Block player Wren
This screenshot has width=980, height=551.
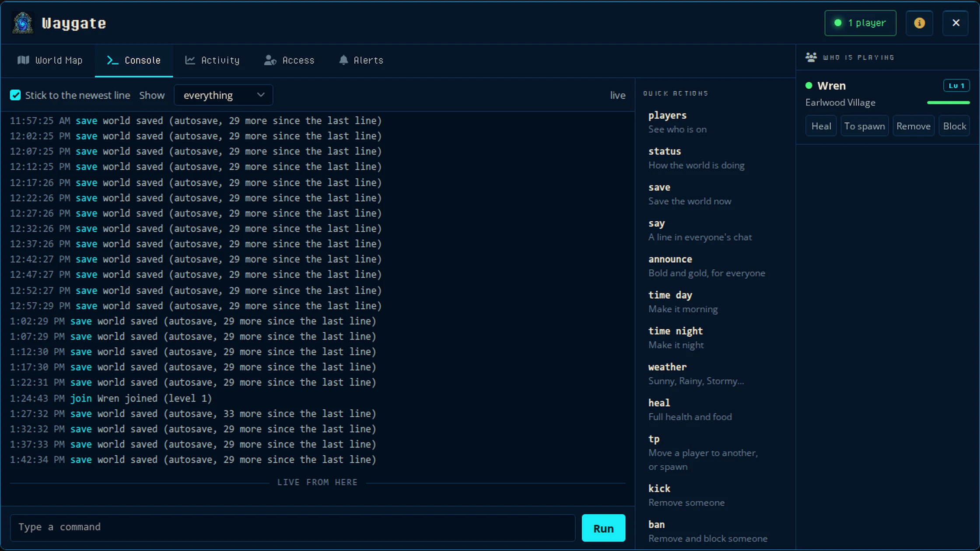954,126
